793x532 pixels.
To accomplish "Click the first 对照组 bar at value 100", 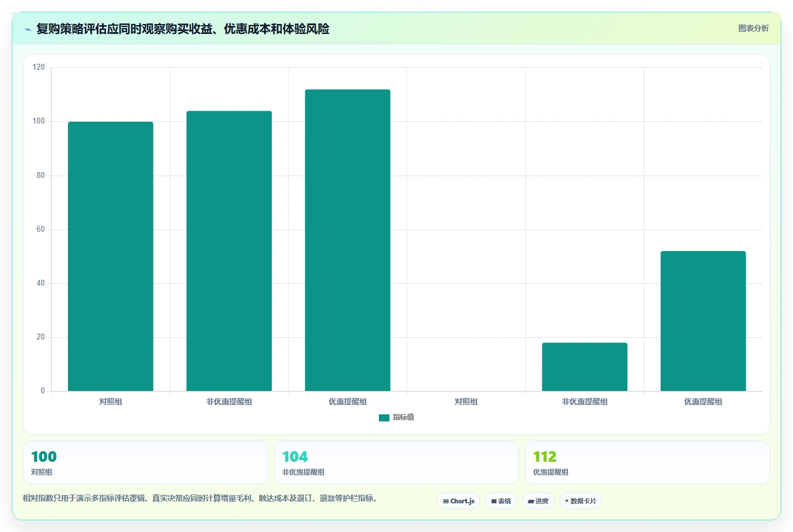I will (111, 256).
